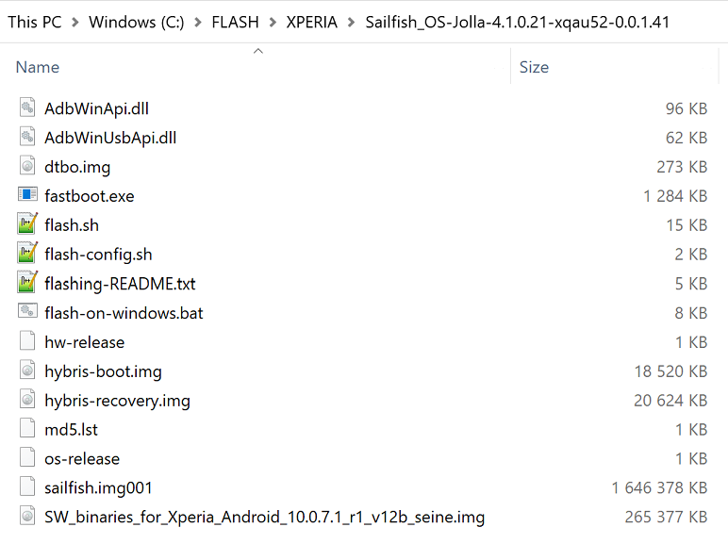Select the flash.sh script icon
The height and width of the screenshot is (560, 728).
[27, 225]
